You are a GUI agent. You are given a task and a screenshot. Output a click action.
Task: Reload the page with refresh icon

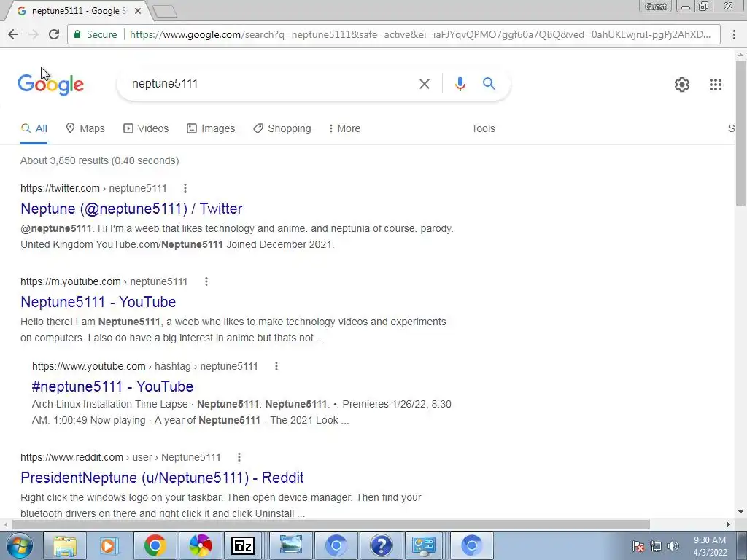[x=54, y=34]
